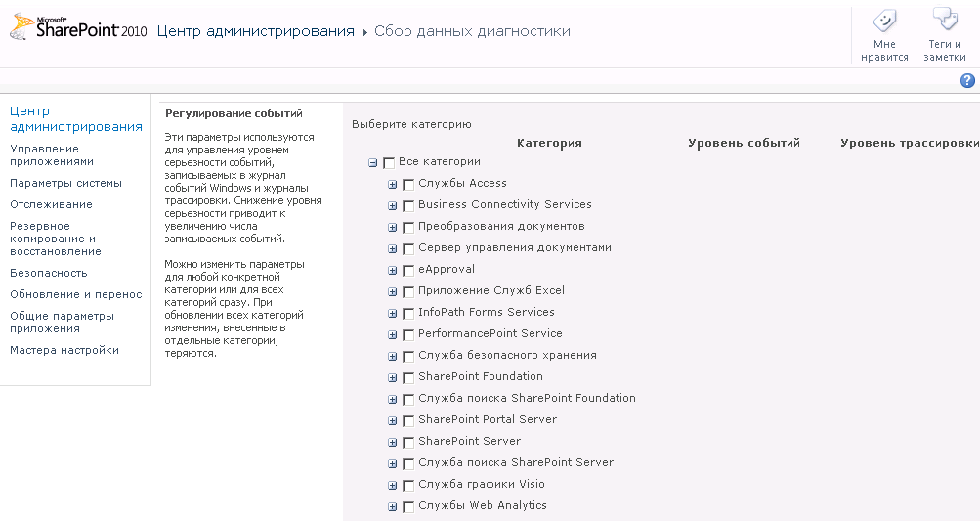Click the 'InfoPath Forms Services' tree label
980x521 pixels.
click(487, 312)
